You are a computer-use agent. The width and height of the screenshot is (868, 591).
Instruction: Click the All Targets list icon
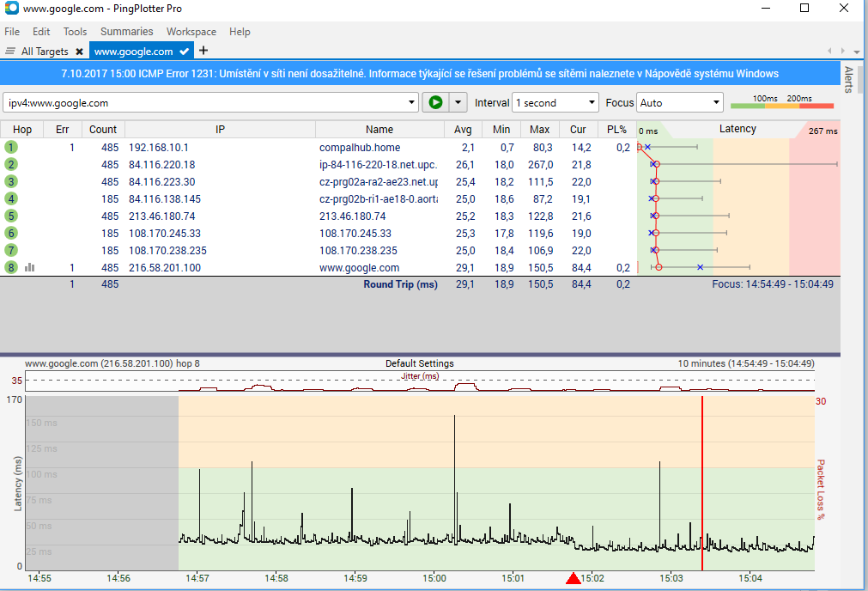point(10,52)
